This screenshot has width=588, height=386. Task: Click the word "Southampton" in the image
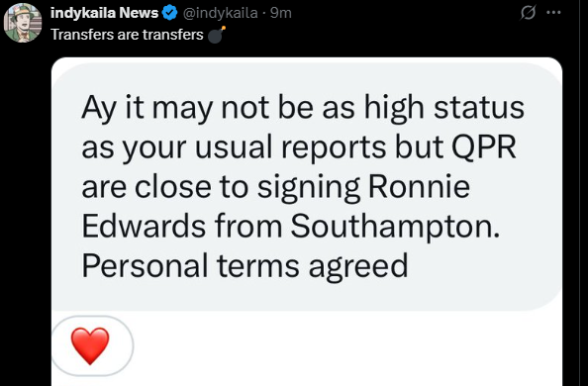395,228
